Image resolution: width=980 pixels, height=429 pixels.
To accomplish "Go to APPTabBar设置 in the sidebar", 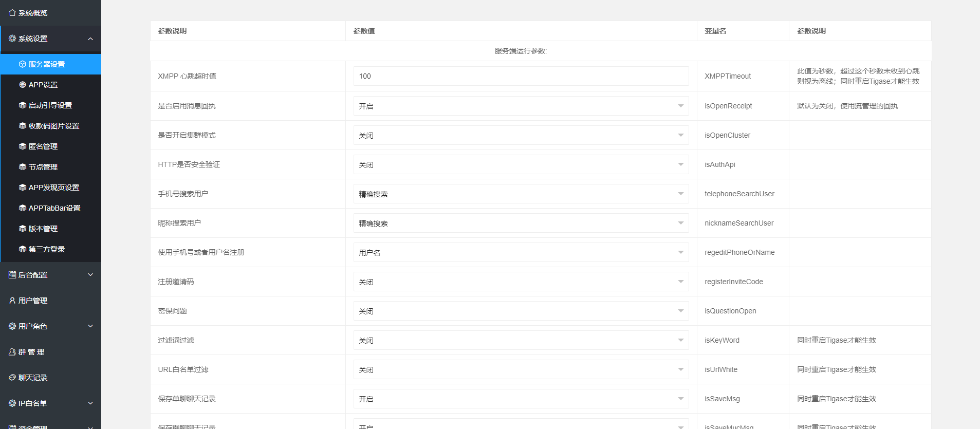I will [x=51, y=208].
